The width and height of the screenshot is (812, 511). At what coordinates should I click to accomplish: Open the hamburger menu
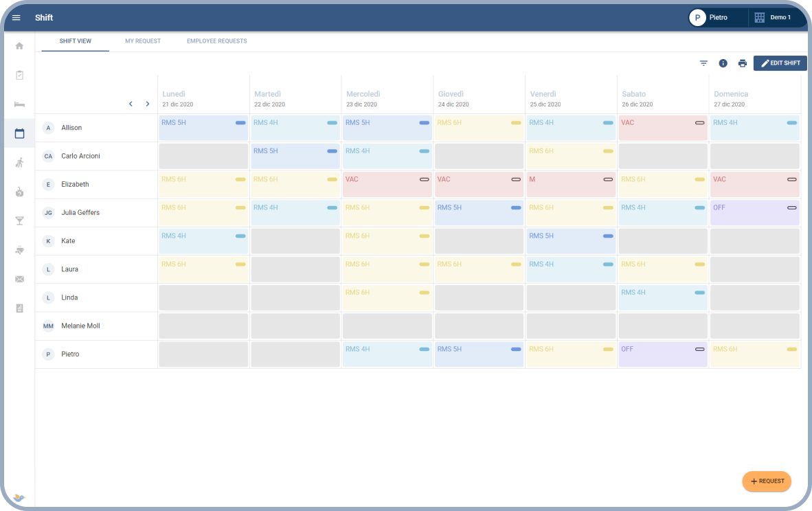coord(16,17)
